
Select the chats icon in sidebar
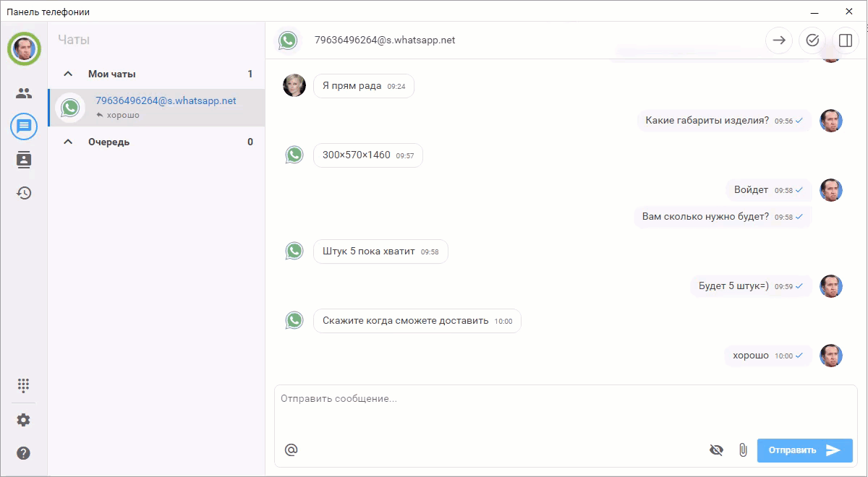[24, 126]
